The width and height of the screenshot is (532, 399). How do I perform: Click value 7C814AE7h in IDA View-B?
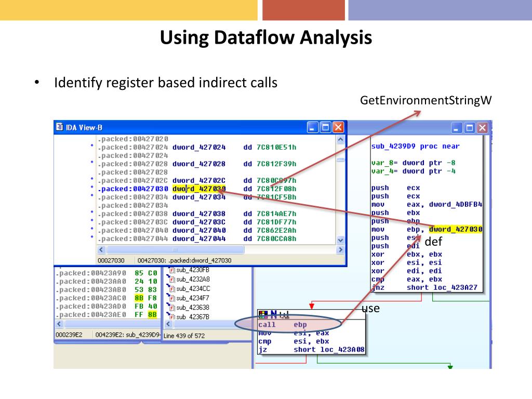(x=276, y=214)
